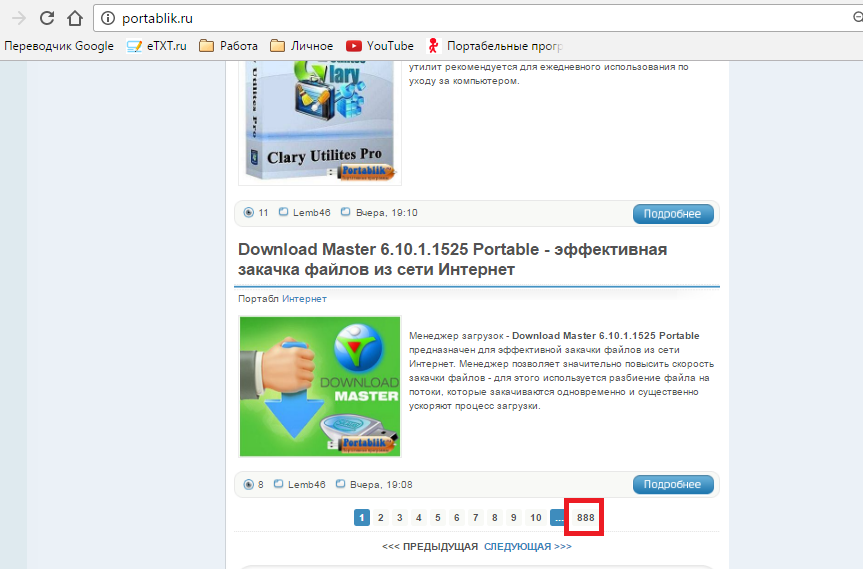The width and height of the screenshot is (863, 569).
Task: Select current page 1 in pagination
Action: 362,517
